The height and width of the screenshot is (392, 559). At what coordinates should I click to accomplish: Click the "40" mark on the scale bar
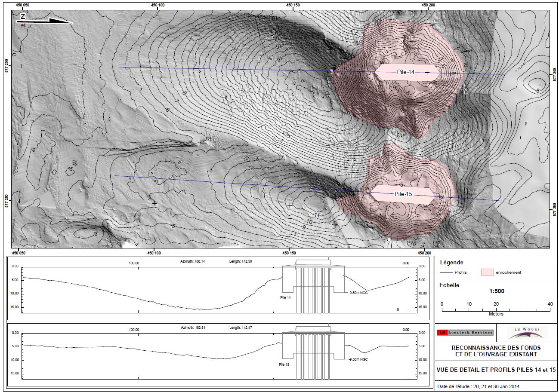[x=550, y=304]
